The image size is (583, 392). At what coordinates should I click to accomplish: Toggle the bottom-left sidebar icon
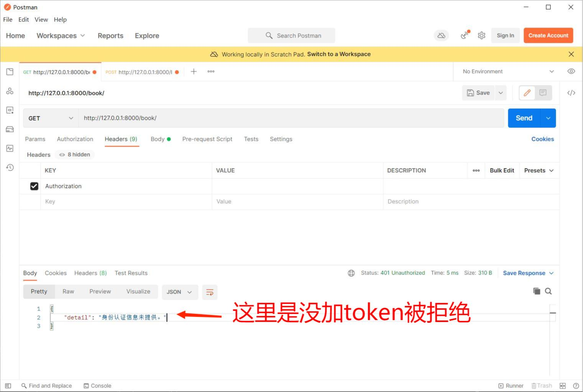(8, 385)
